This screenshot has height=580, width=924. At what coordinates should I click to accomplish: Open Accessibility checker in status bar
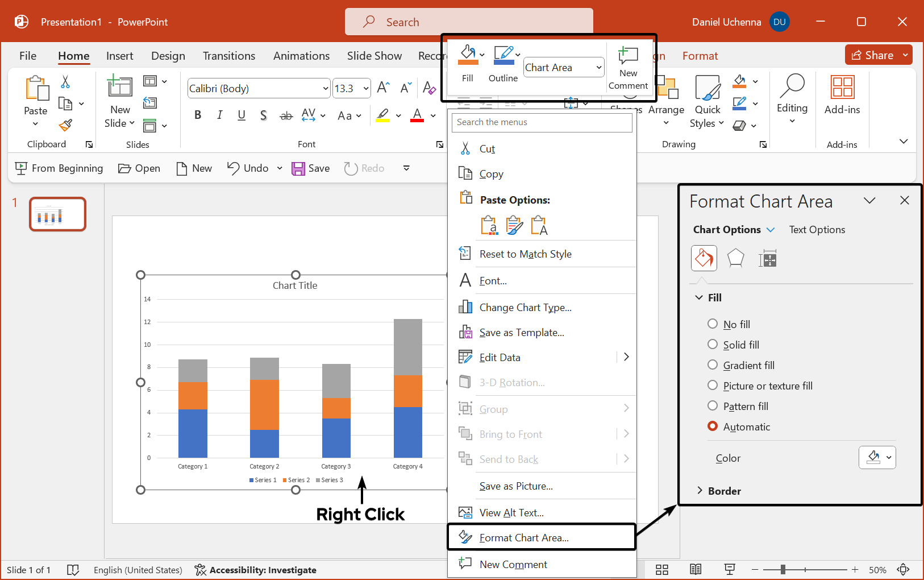255,570
